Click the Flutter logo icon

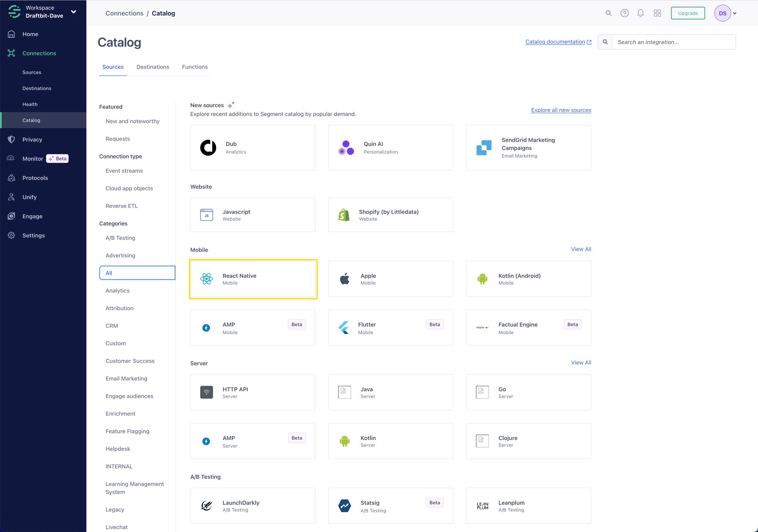coord(344,328)
